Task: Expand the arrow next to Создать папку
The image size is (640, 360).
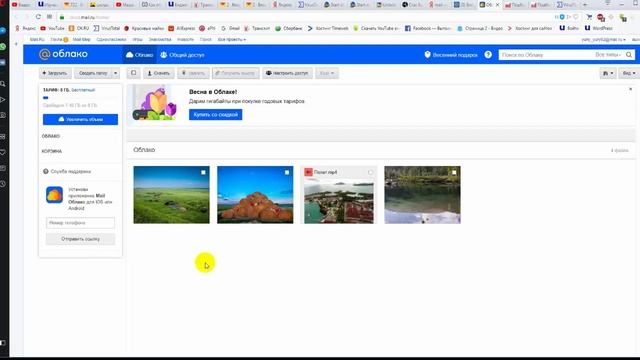Action: click(x=116, y=73)
